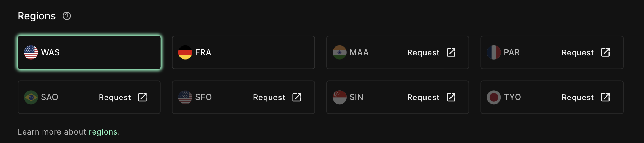Click the external link icon for TYO
The image size is (644, 143).
605,97
